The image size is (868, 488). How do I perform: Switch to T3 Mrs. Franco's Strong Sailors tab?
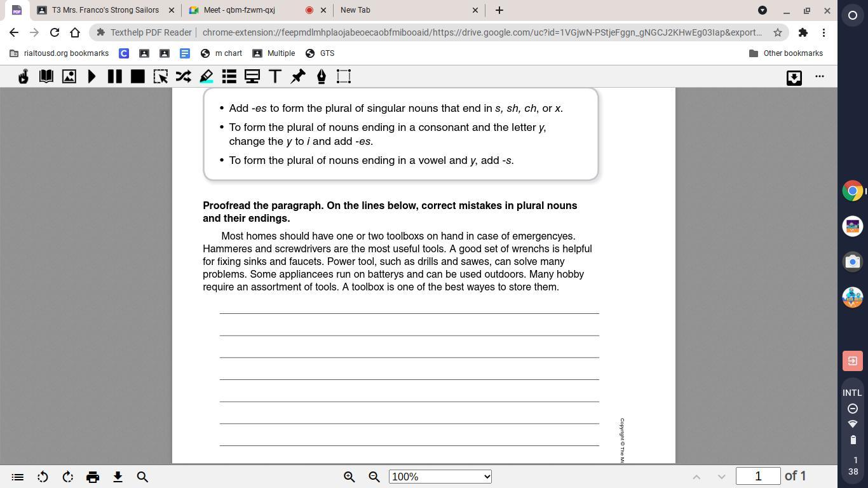pyautogui.click(x=105, y=10)
